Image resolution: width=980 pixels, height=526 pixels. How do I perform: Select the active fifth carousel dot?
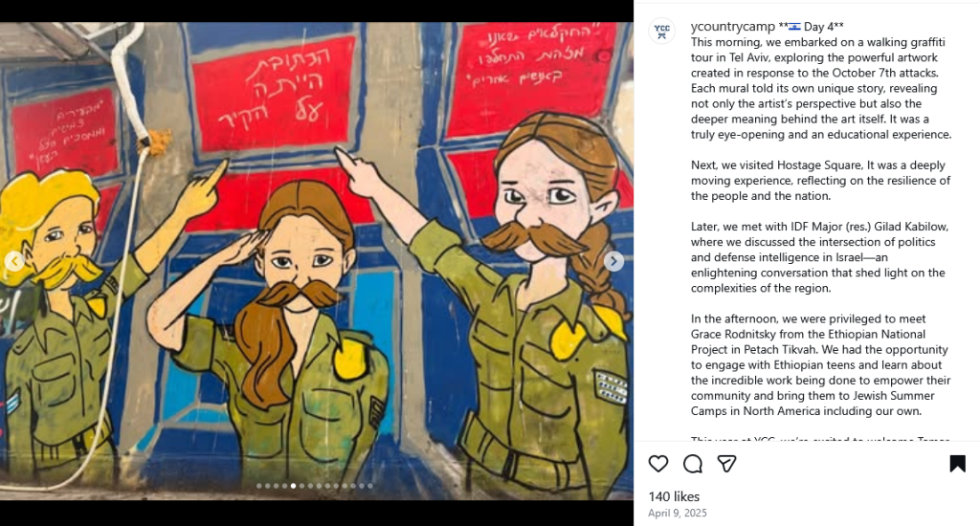click(293, 486)
